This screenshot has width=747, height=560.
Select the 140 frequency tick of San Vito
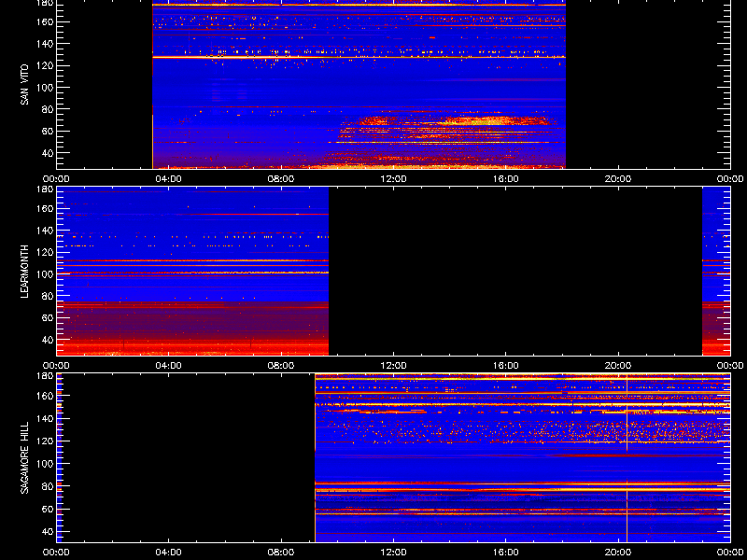coord(47,44)
